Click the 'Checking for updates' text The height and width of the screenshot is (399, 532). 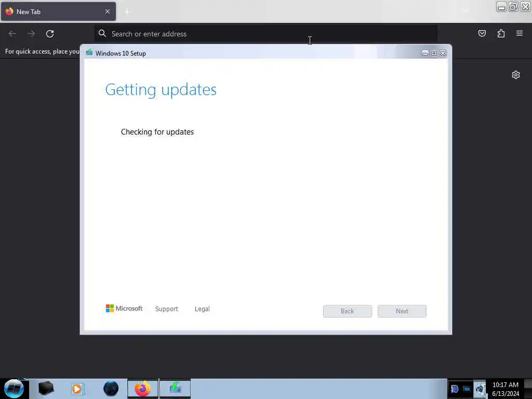[157, 132]
